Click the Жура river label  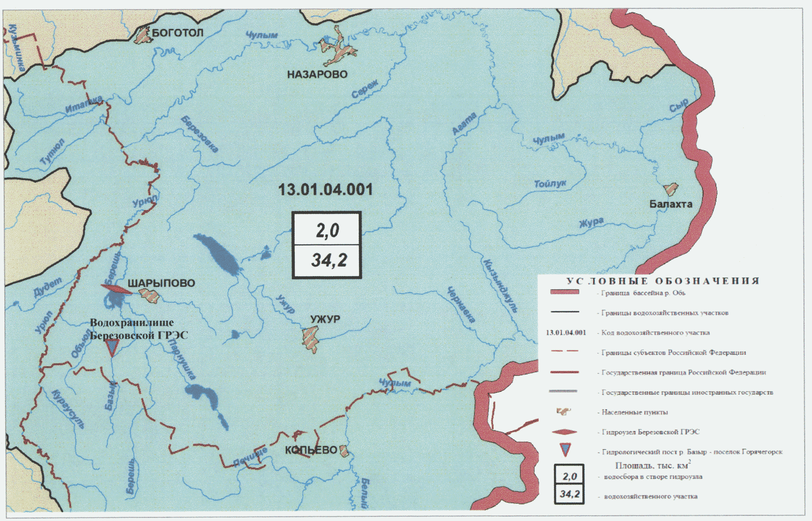(x=592, y=223)
